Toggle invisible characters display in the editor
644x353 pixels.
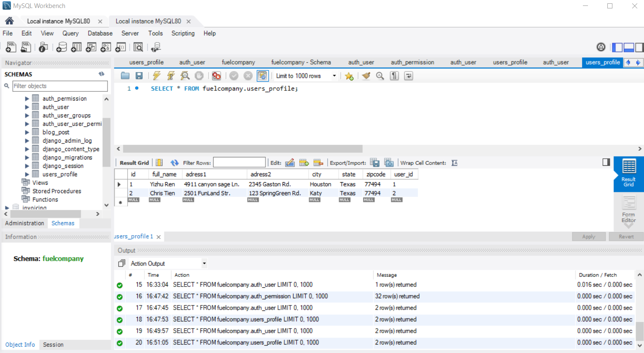[395, 76]
